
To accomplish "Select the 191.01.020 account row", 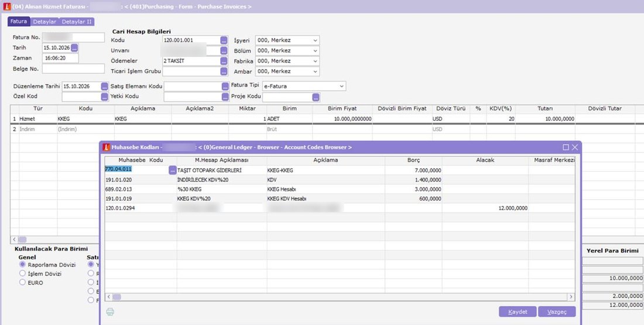I will (x=340, y=180).
